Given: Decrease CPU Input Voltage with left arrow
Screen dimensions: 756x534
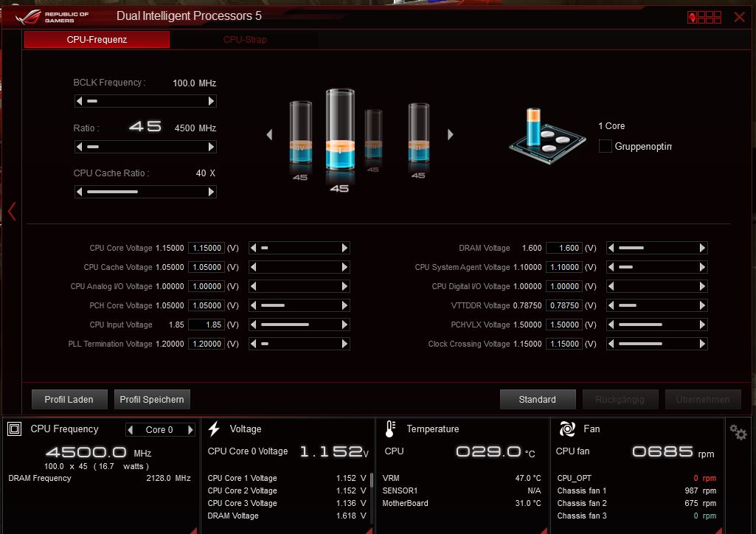Looking at the screenshot, I should click(x=254, y=325).
